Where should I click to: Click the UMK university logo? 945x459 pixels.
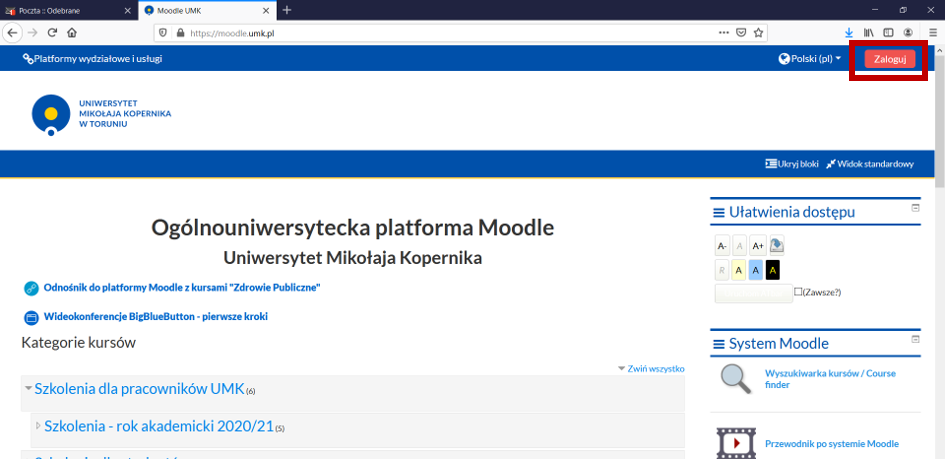[101, 114]
